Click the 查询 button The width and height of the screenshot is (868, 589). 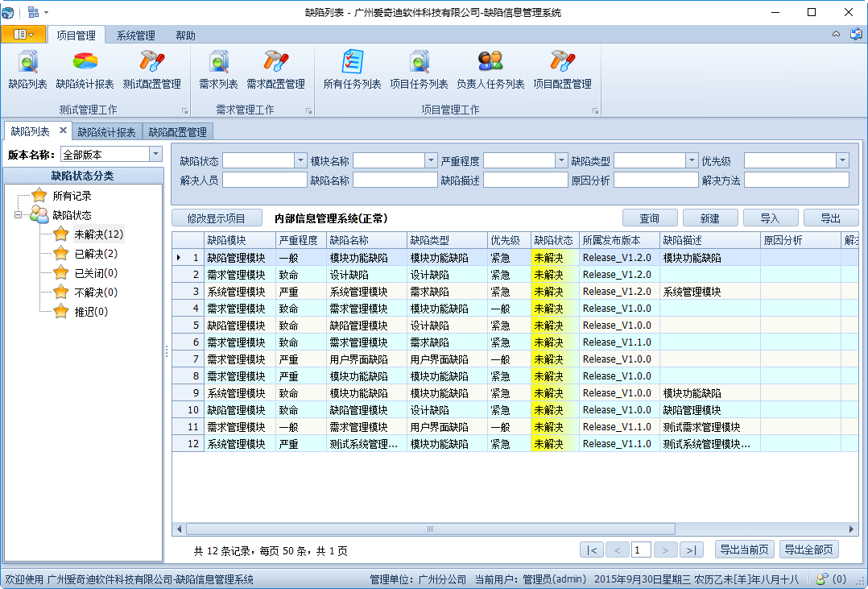[649, 218]
